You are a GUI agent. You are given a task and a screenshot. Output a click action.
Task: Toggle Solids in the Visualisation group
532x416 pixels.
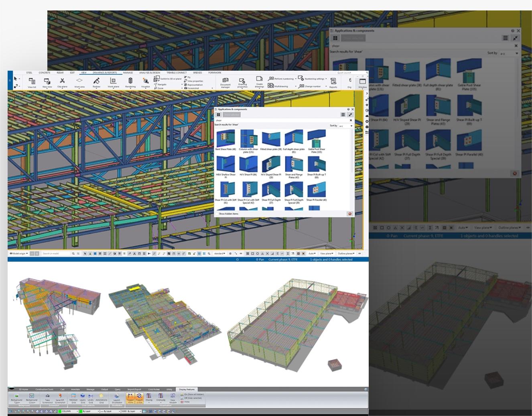(x=139, y=396)
